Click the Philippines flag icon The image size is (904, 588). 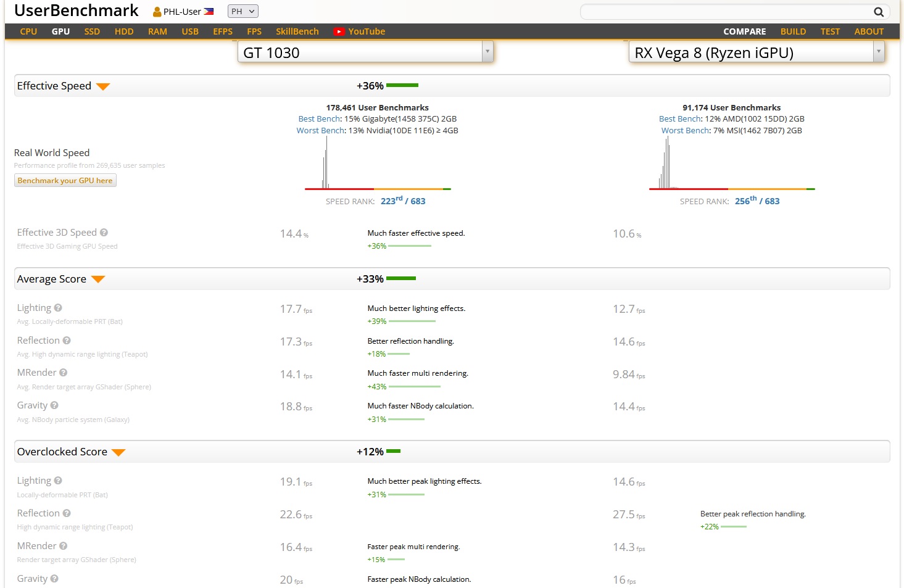pos(209,11)
